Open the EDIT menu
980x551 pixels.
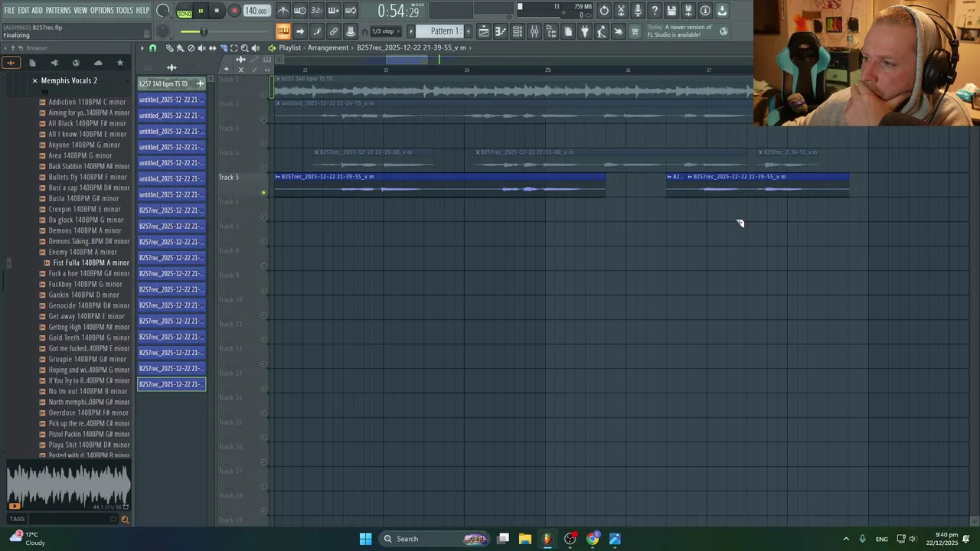24,10
